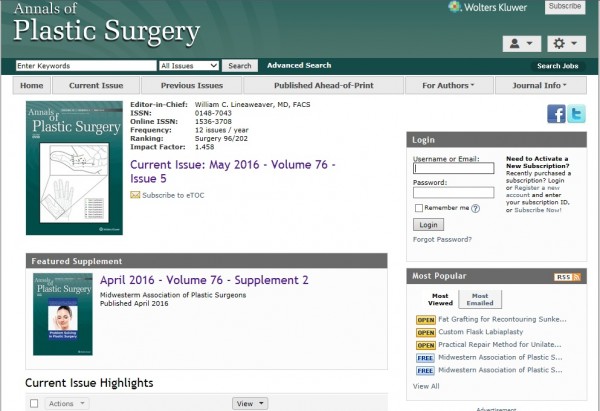Viewport: 600px width, 411px height.
Task: Expand the For Authors menu
Action: [448, 85]
